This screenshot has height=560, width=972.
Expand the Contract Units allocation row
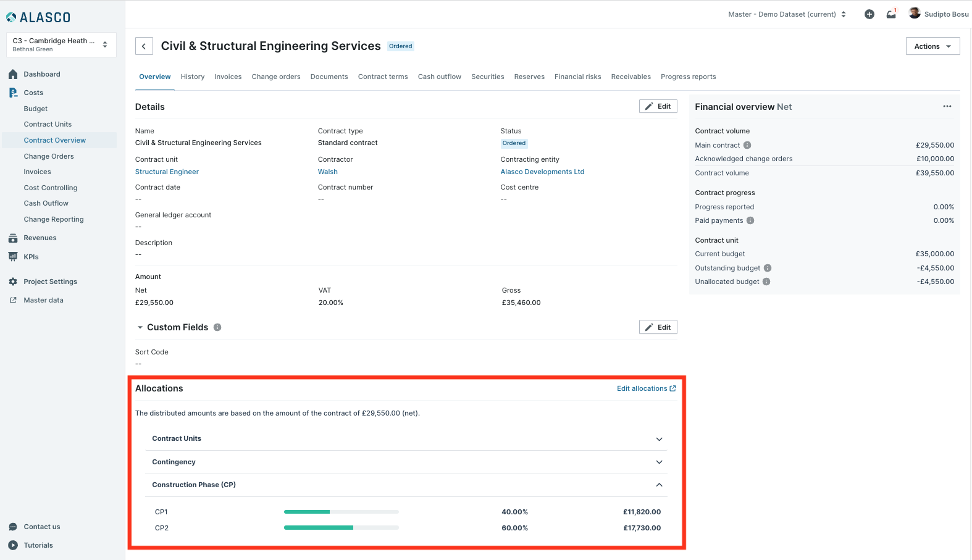659,439
